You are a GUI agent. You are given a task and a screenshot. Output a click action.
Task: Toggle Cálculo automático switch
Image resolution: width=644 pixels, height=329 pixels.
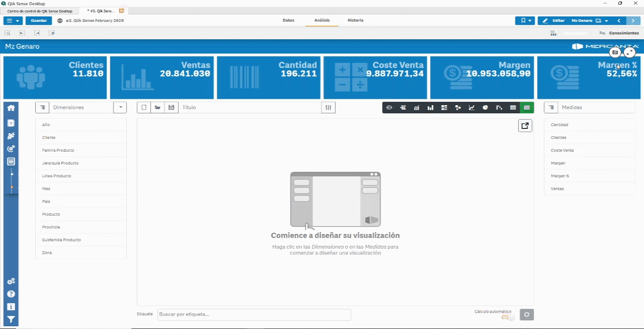pyautogui.click(x=507, y=318)
